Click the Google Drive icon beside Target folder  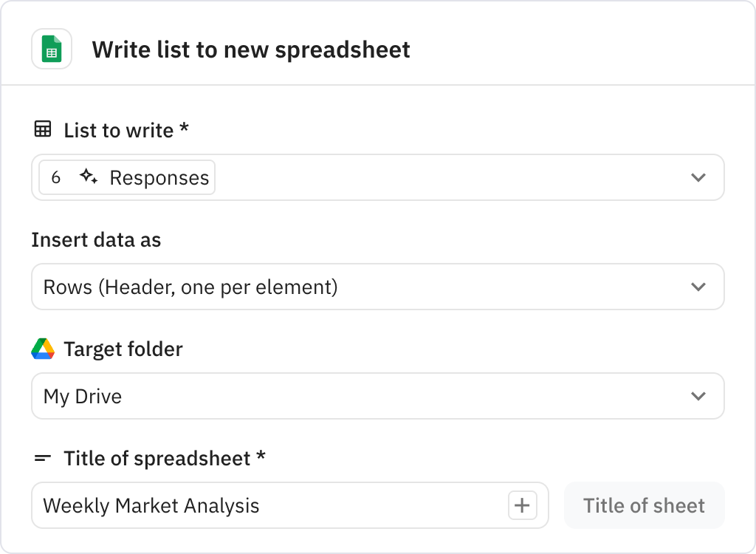click(44, 349)
